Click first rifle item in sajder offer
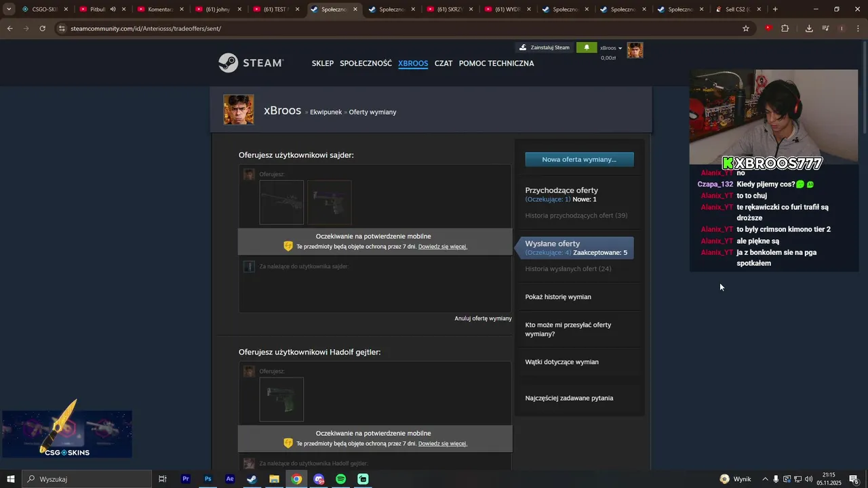 pyautogui.click(x=281, y=202)
